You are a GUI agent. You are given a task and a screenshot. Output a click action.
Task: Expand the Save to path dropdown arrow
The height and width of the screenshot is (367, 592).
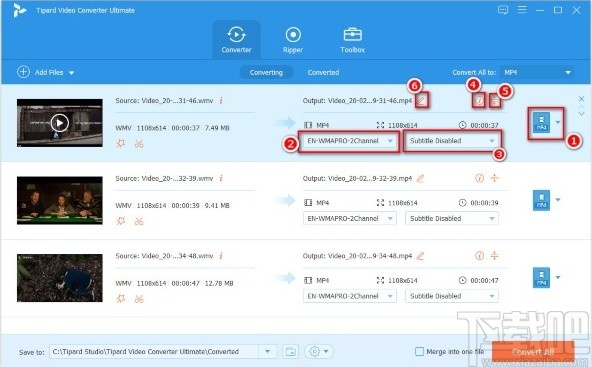[x=268, y=352]
